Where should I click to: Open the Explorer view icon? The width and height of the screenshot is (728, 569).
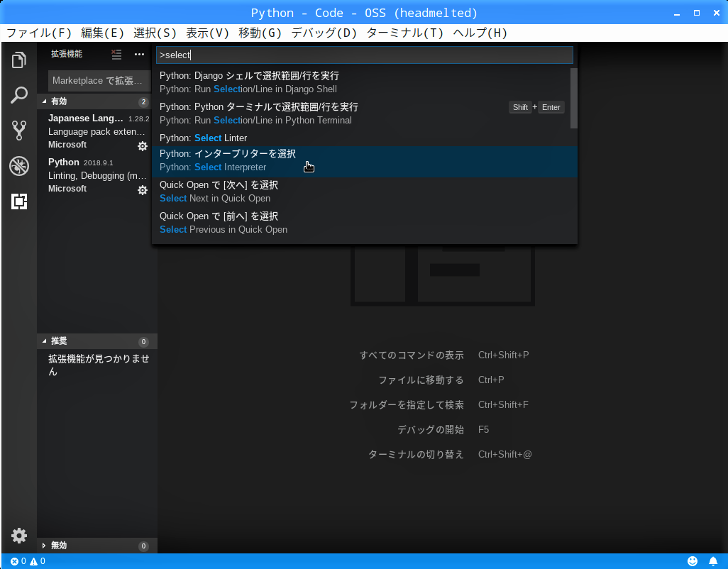coord(18,60)
